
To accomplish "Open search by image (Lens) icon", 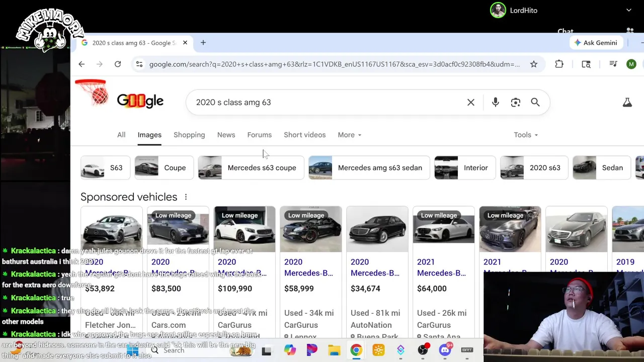I will (516, 103).
